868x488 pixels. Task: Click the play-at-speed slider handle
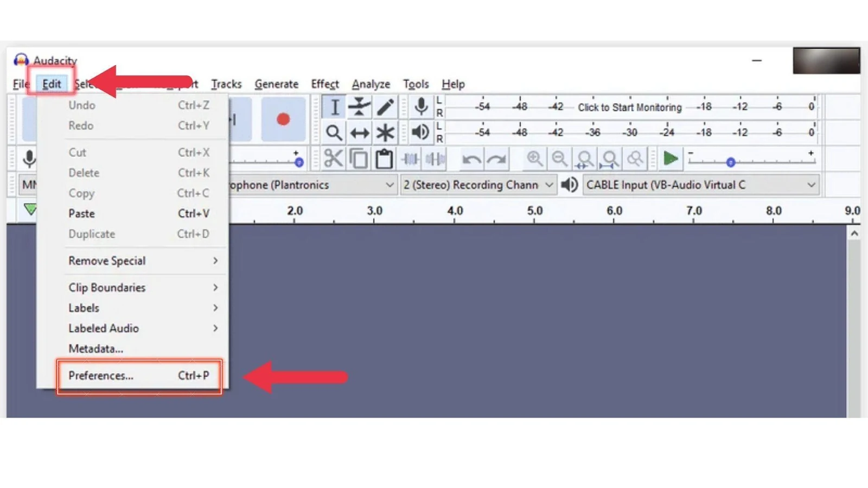[x=731, y=162]
